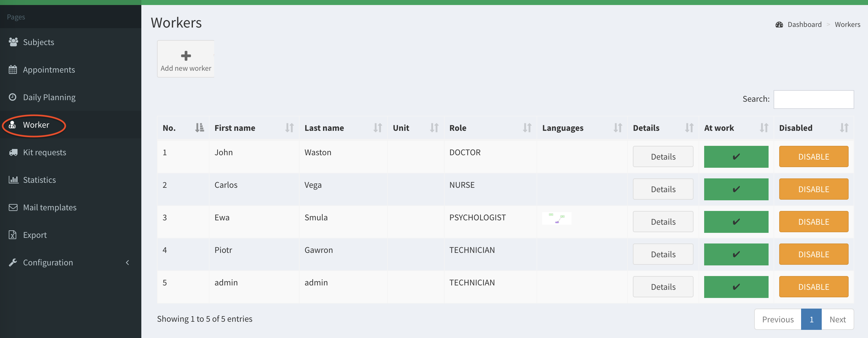Click the Statistics bar chart icon
This screenshot has width=868, height=338.
pyautogui.click(x=13, y=179)
